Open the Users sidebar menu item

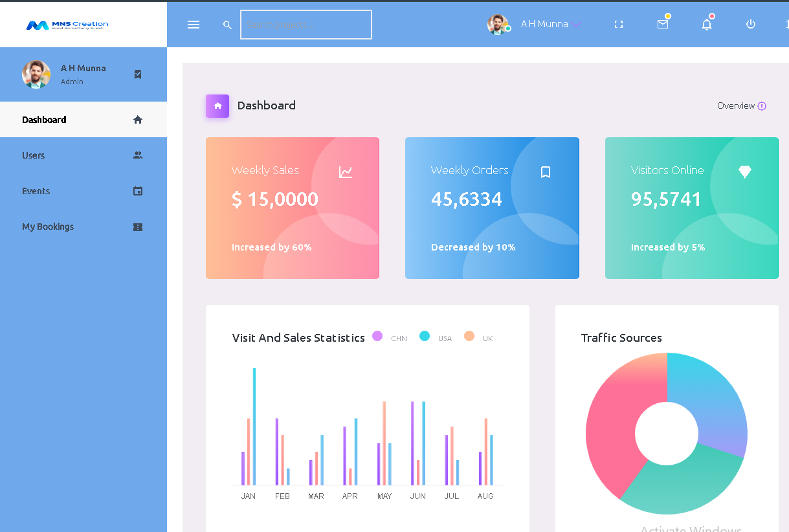(x=83, y=155)
